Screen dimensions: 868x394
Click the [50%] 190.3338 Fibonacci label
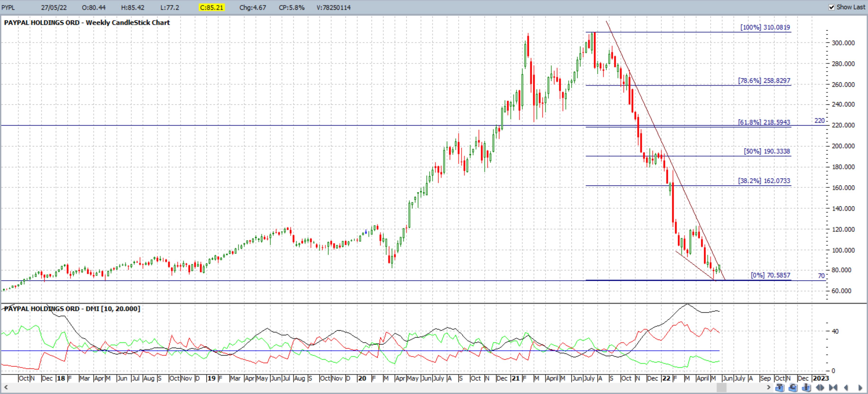(767, 151)
